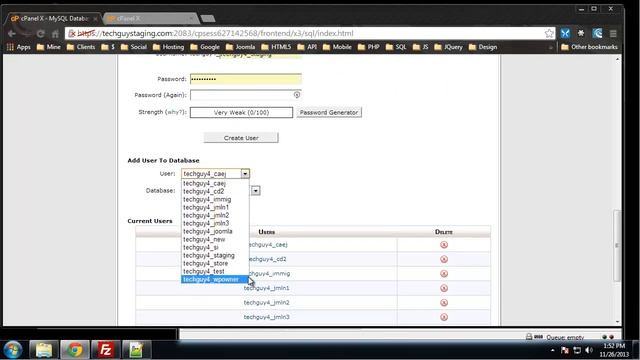Click the browser Back arrow
640x360 pixels.
11,34
